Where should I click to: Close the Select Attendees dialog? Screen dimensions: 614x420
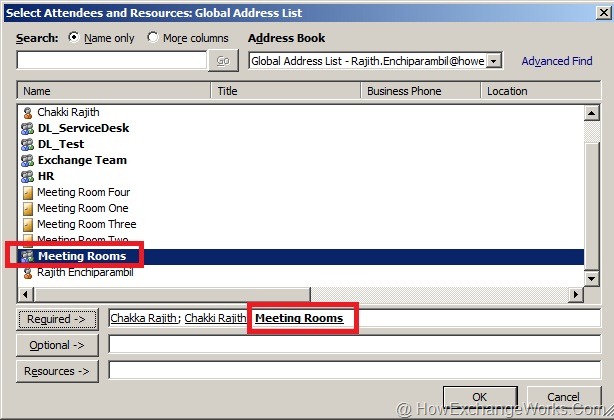[603, 13]
